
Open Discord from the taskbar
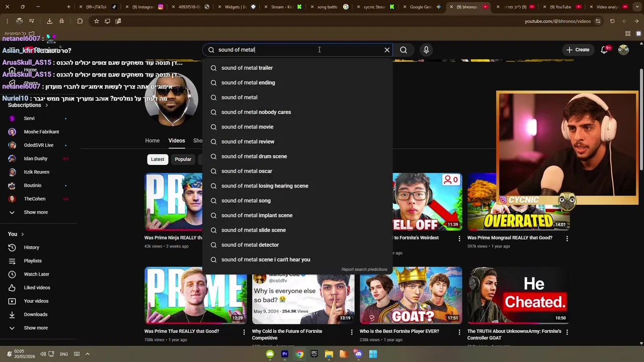(358, 354)
